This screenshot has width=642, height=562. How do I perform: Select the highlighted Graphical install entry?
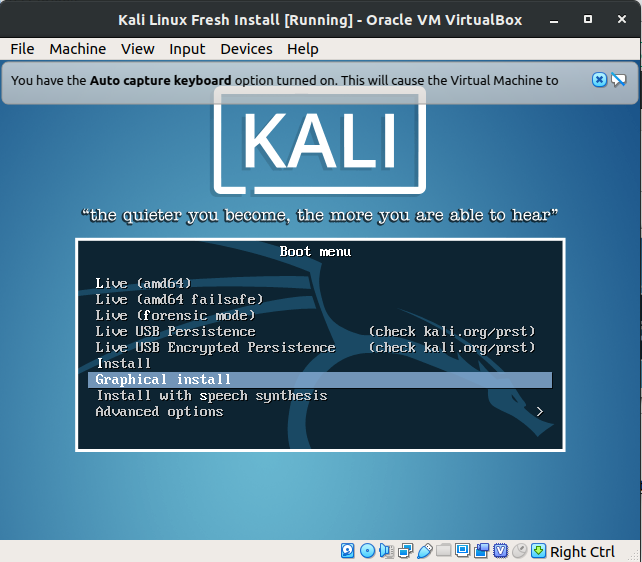pos(320,380)
